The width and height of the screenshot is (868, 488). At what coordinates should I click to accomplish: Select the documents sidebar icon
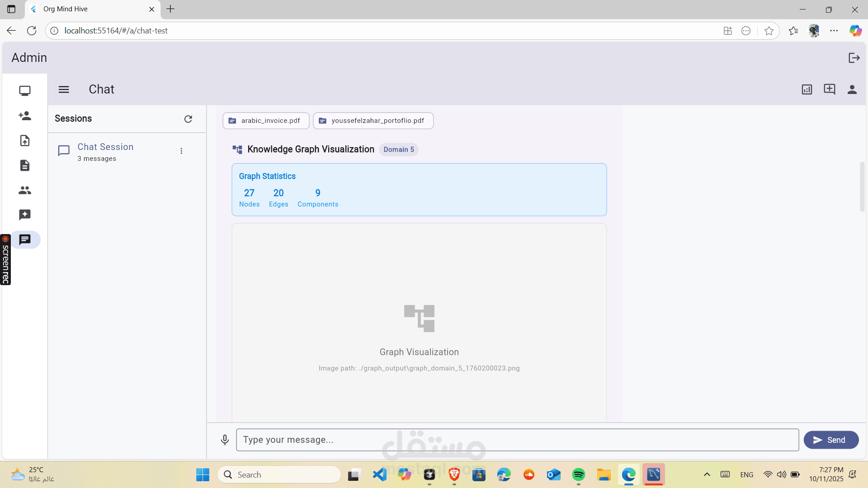click(x=25, y=165)
